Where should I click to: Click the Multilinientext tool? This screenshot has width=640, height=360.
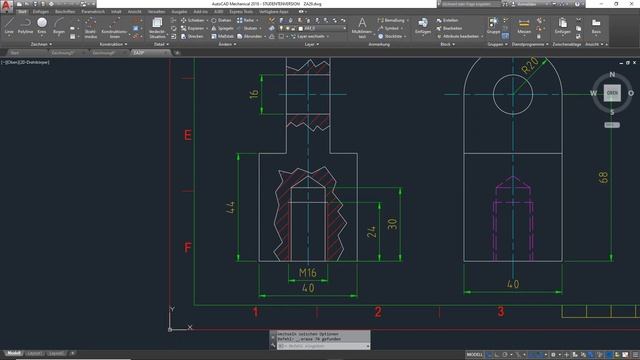(x=362, y=28)
